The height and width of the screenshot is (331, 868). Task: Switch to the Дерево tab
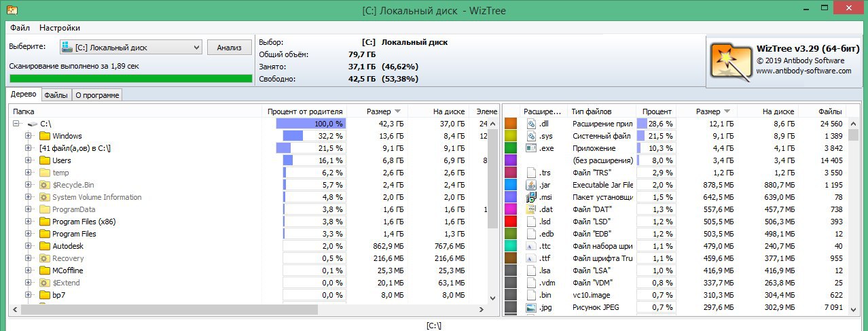pyautogui.click(x=24, y=94)
